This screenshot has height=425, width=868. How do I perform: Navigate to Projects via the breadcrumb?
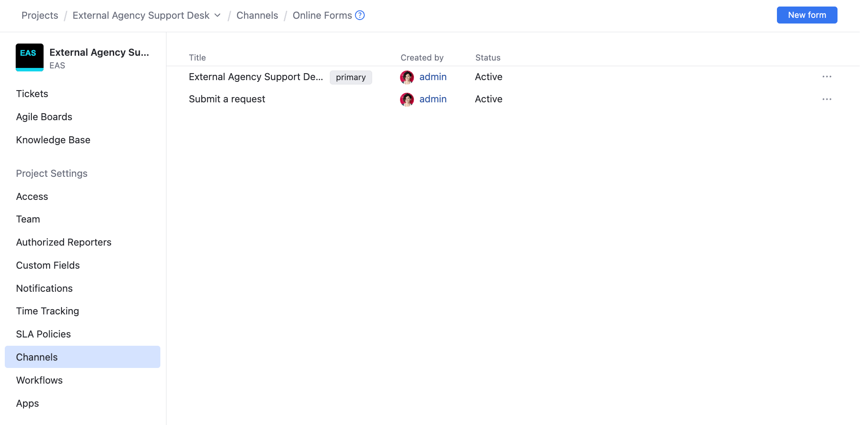coord(40,15)
